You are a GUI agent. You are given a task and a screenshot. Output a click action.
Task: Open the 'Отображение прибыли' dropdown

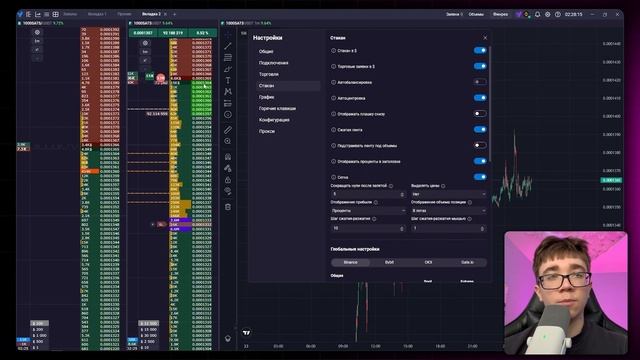pos(368,211)
